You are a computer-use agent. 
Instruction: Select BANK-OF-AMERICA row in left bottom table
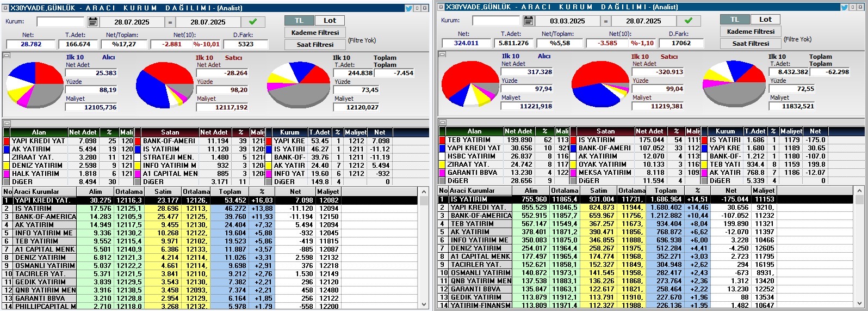(210, 217)
